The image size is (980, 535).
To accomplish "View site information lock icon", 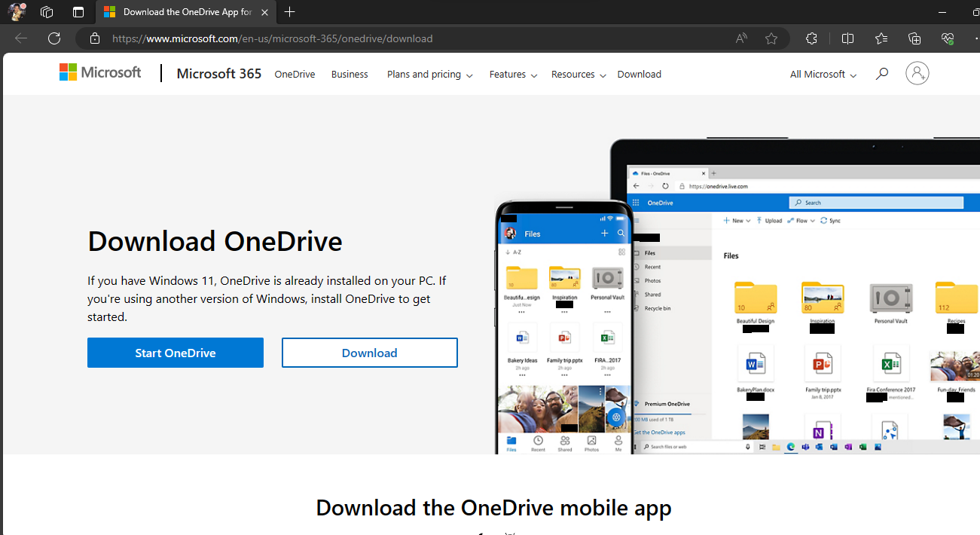I will [x=95, y=38].
